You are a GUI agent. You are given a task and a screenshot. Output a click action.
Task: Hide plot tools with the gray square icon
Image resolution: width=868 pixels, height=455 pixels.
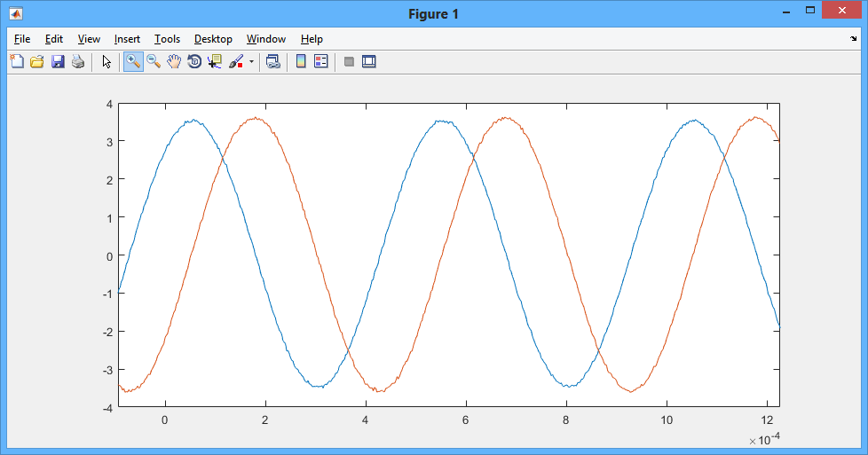tap(349, 61)
